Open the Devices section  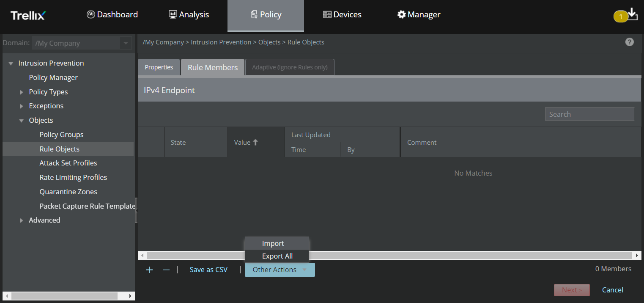342,14
